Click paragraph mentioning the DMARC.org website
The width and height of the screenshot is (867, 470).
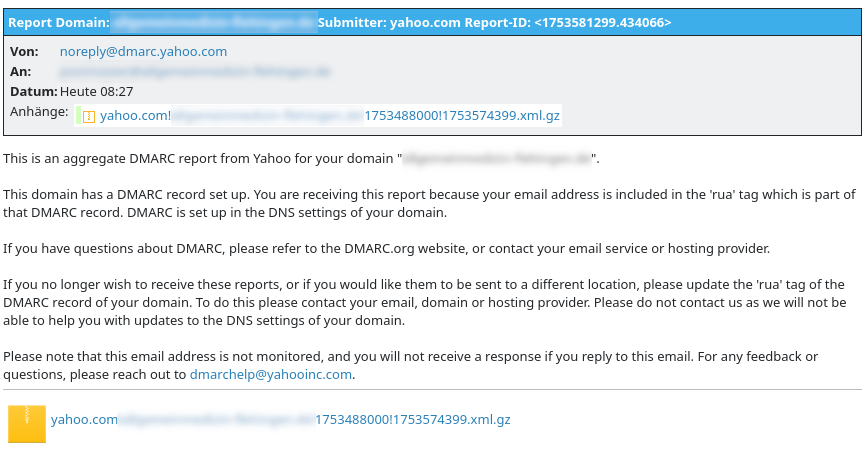tap(387, 248)
